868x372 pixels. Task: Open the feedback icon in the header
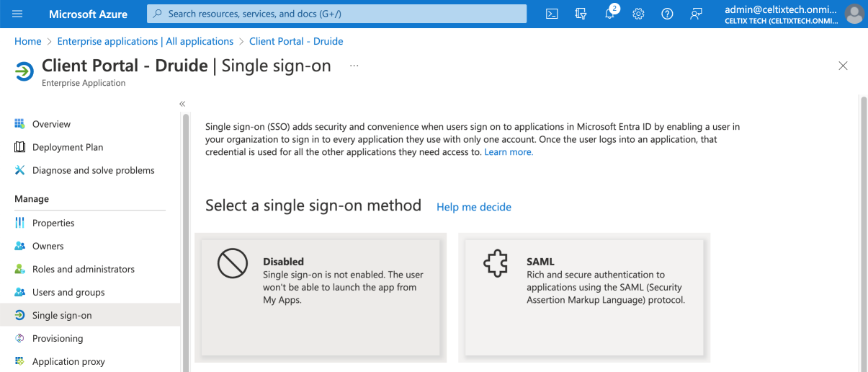click(696, 14)
